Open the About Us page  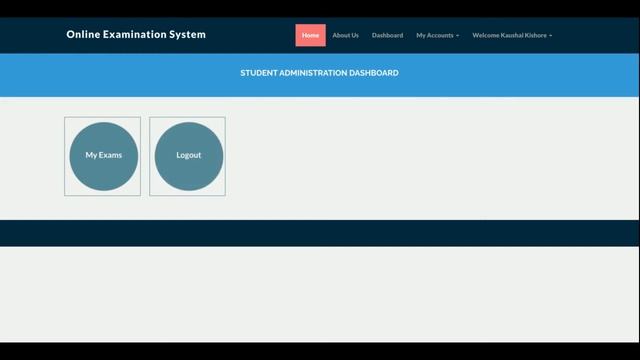click(x=345, y=35)
